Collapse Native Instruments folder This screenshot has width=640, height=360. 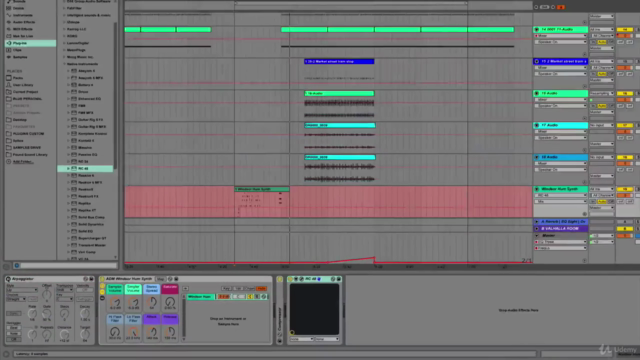(x=64, y=64)
